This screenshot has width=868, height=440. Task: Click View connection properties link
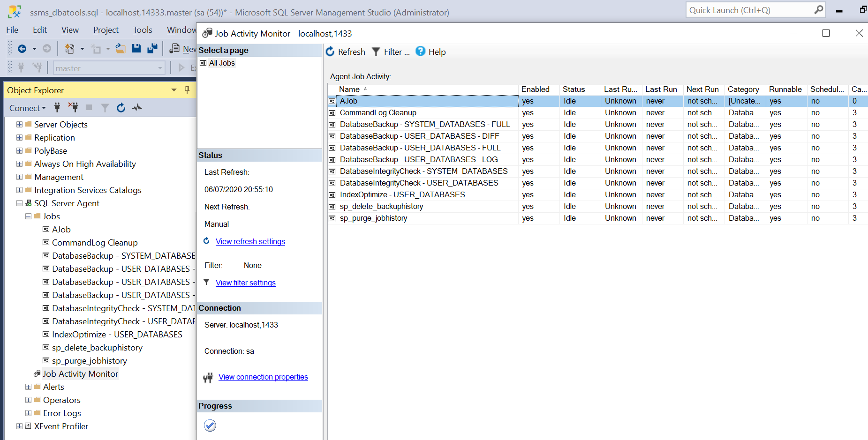(x=263, y=377)
